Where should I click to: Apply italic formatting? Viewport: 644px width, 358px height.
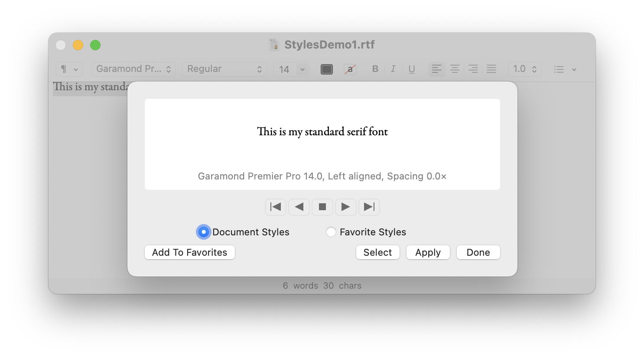393,69
